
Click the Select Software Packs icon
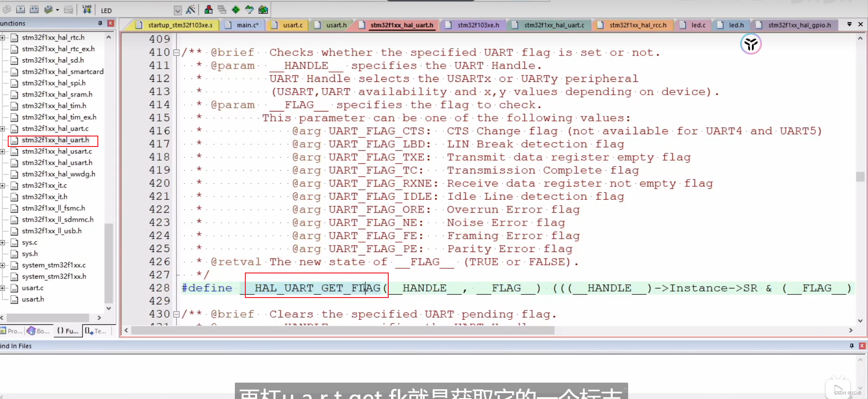(x=249, y=10)
